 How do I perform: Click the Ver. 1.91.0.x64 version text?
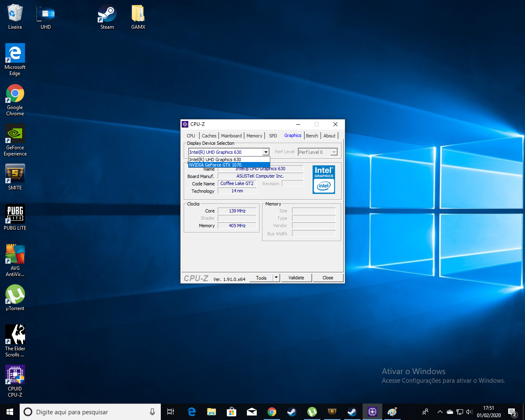229,279
